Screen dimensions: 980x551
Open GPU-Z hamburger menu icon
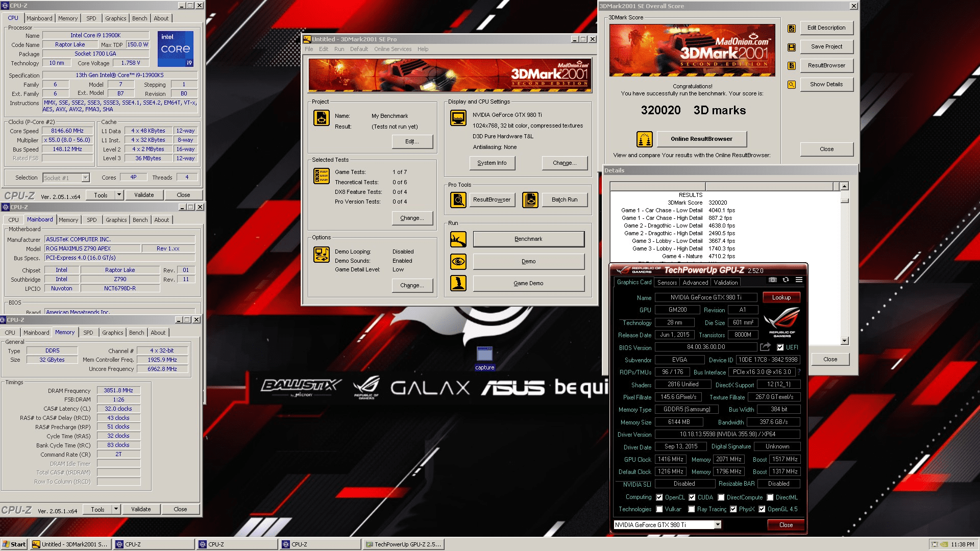(x=799, y=280)
